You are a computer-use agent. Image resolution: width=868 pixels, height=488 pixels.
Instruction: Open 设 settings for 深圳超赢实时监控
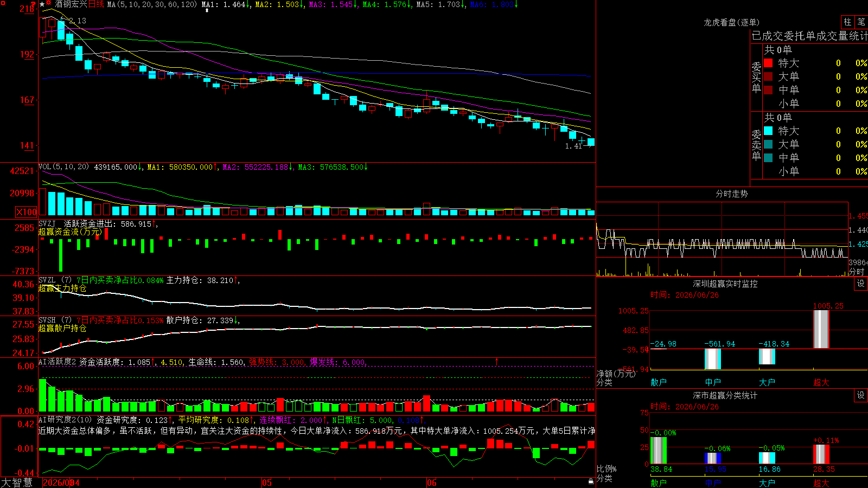pyautogui.click(x=861, y=284)
